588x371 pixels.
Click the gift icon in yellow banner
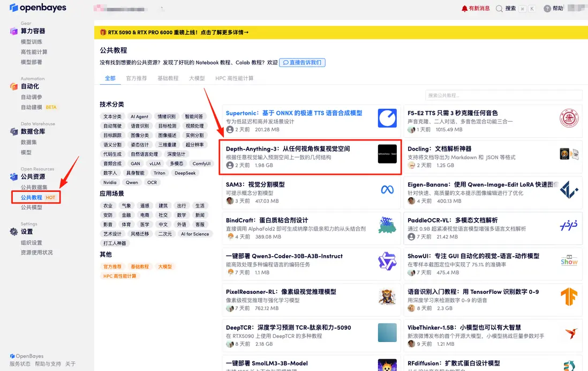[103, 32]
